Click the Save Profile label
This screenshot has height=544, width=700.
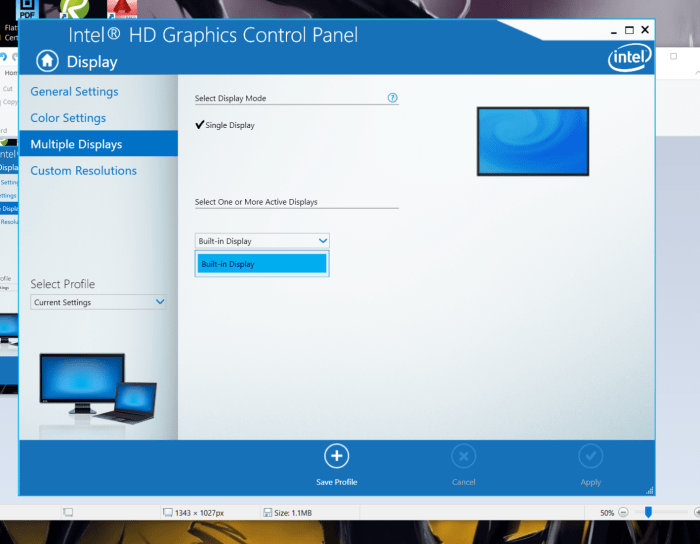pos(337,482)
